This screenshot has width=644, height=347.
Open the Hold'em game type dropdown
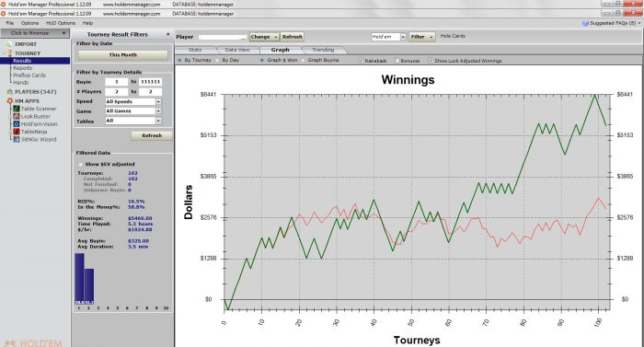point(403,37)
